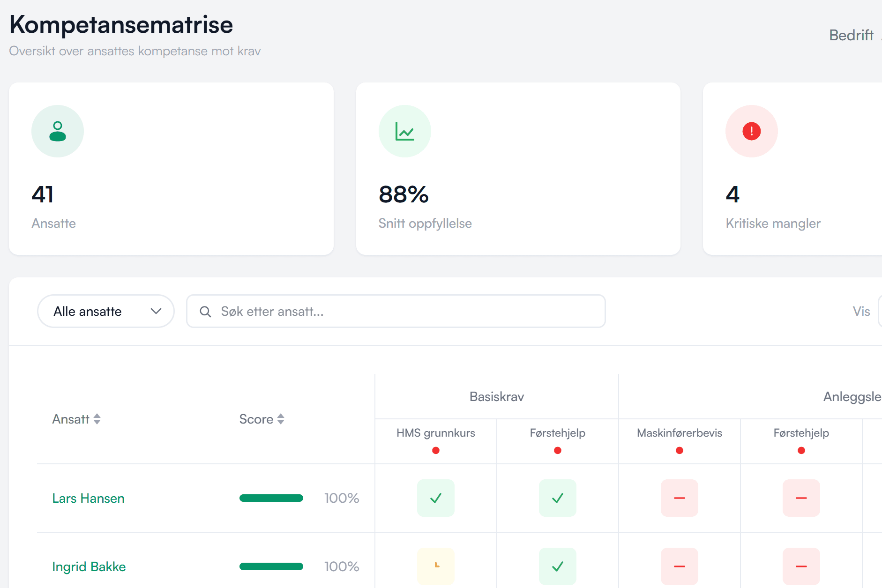882x588 pixels.
Task: Click Ingrid Bakke's 100% score value
Action: [342, 566]
